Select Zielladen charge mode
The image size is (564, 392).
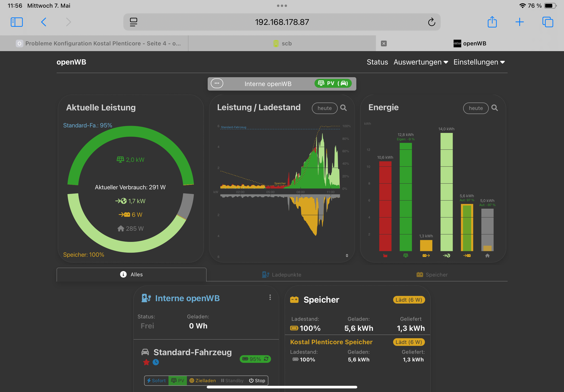point(203,381)
